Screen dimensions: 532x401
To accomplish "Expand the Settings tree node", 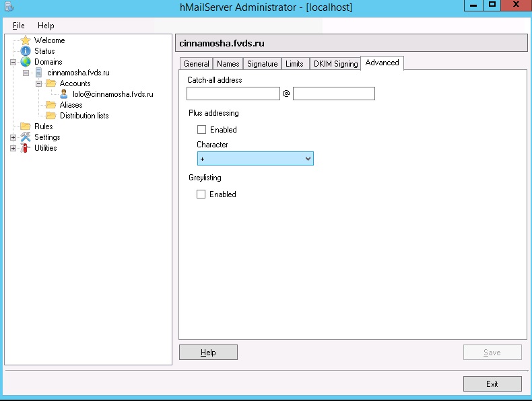I will 13,138.
